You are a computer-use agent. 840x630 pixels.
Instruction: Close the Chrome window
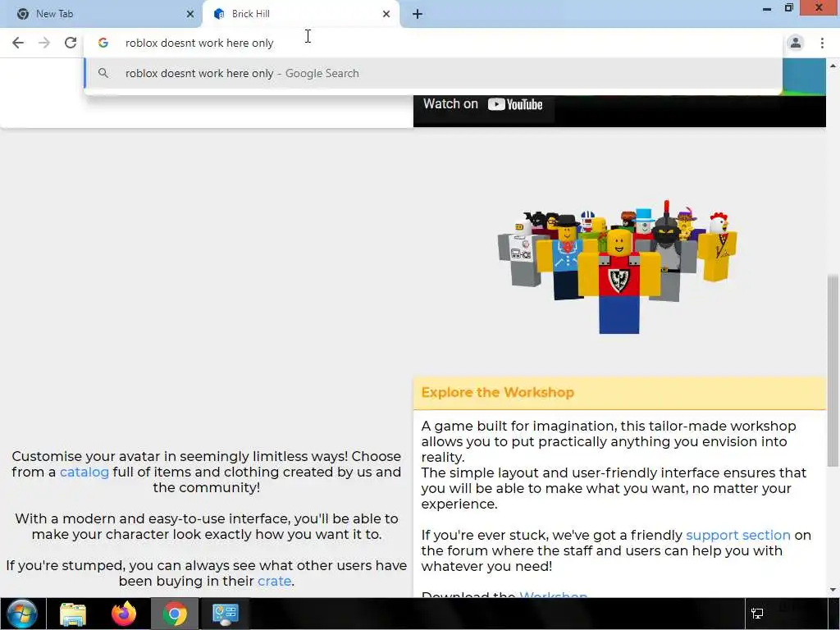click(819, 8)
